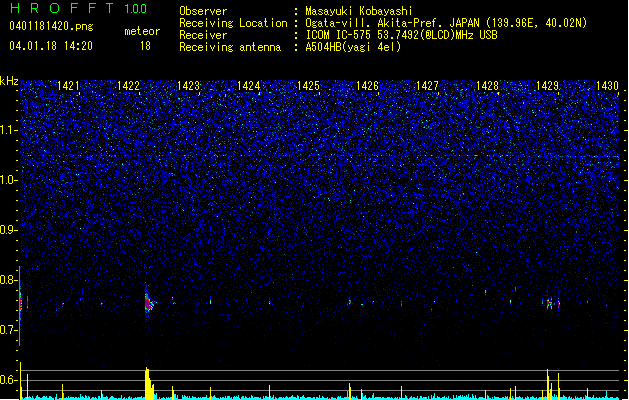The image size is (629, 400).
Task: Click the 1428 time marker
Action: coord(487,86)
